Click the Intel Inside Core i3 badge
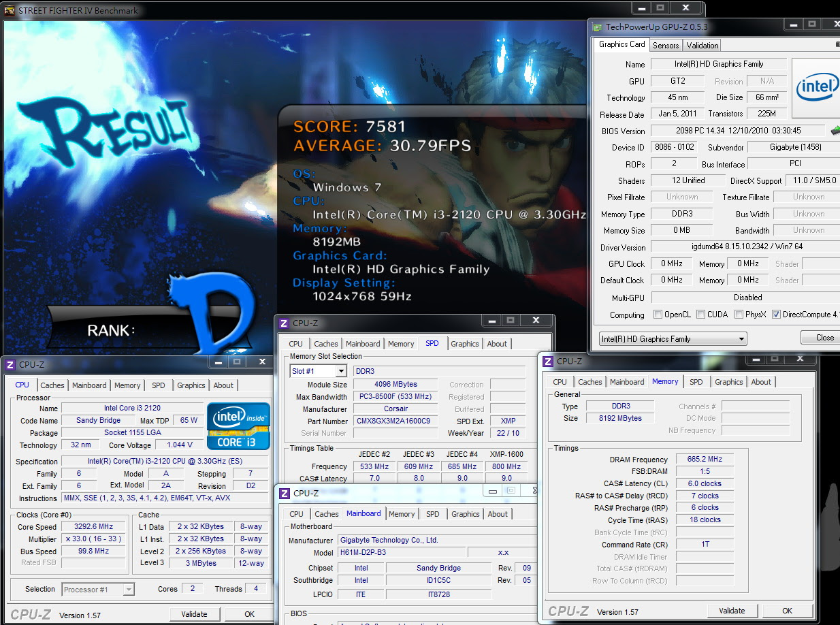Screen dimensions: 840x625 (238, 426)
